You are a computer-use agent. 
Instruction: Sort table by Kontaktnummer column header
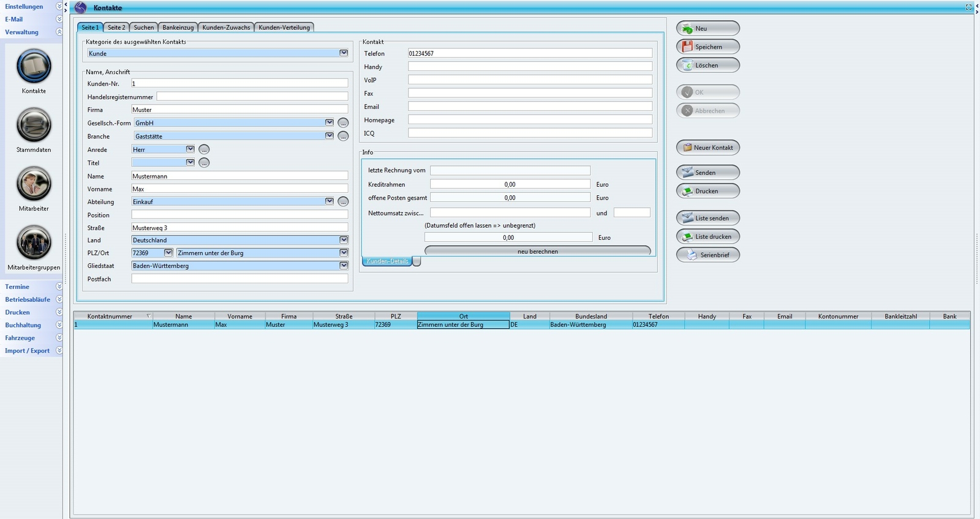[x=113, y=316]
